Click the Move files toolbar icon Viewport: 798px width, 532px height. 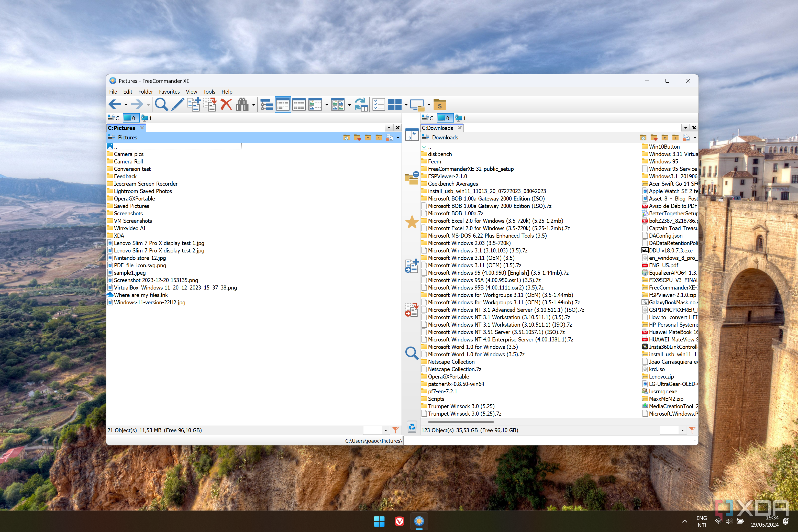[210, 105]
